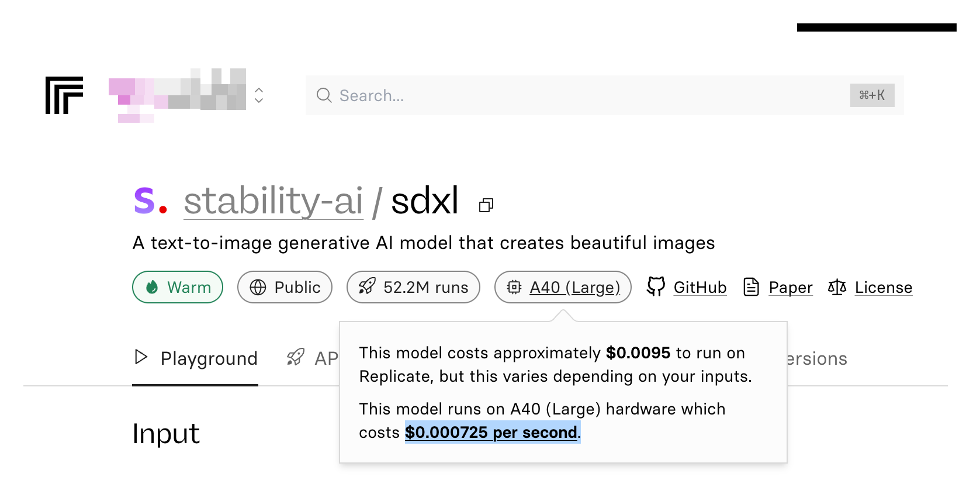The width and height of the screenshot is (980, 501).
Task: Copy the model name via copy icon
Action: click(x=486, y=205)
